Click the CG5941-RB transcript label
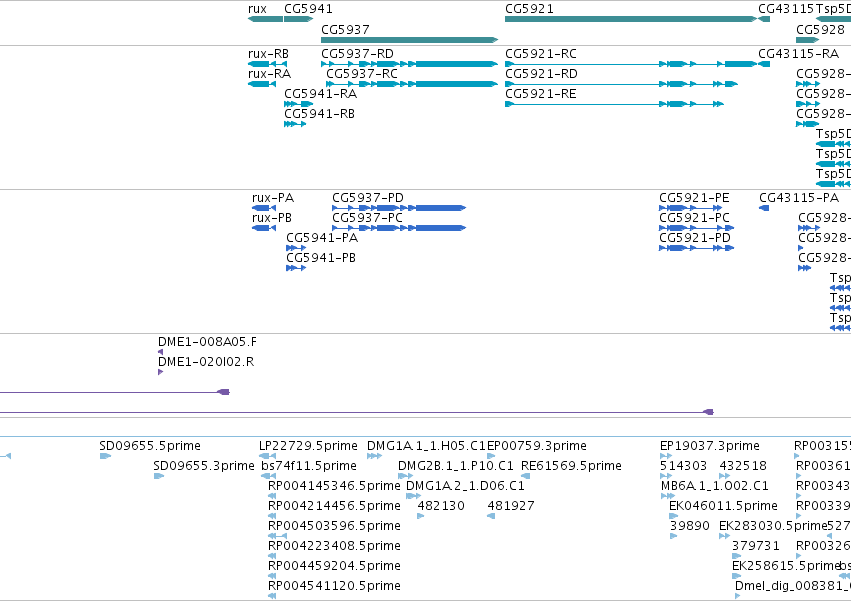Image resolution: width=851 pixels, height=601 pixels. click(x=320, y=114)
